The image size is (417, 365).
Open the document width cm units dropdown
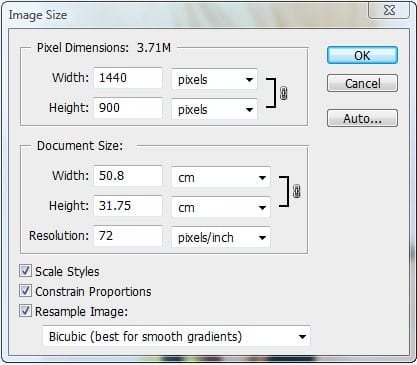click(x=221, y=177)
